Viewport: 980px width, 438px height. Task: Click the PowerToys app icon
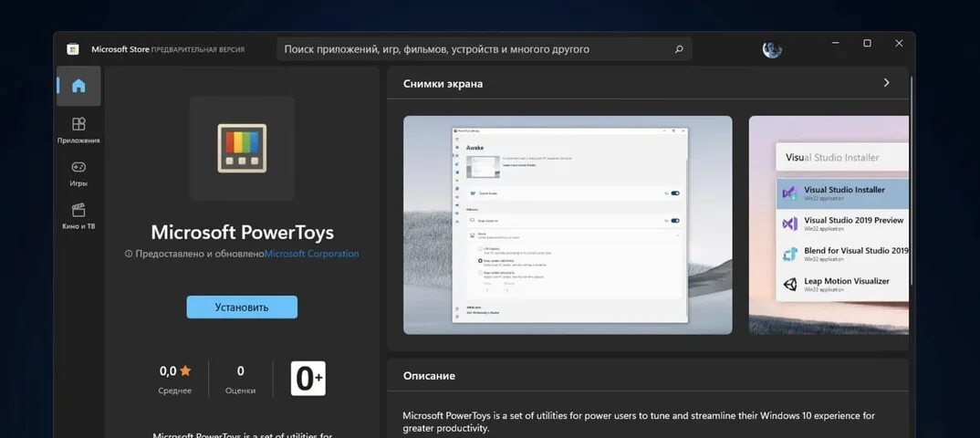click(x=242, y=148)
